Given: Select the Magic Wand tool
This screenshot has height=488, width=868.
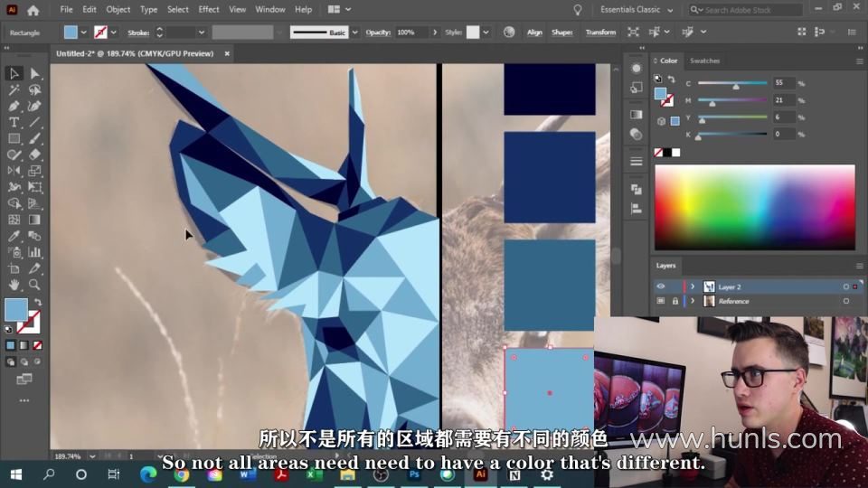Looking at the screenshot, I should point(14,89).
